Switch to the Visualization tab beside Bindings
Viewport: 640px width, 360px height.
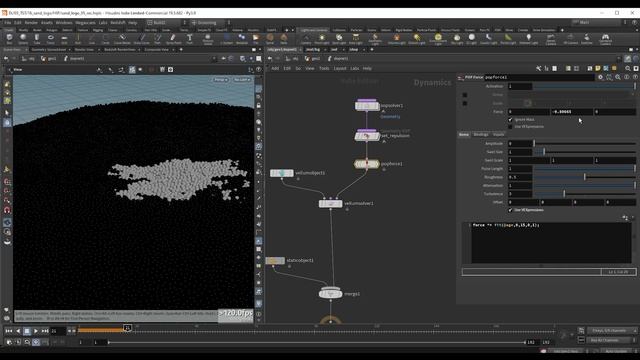[498, 134]
